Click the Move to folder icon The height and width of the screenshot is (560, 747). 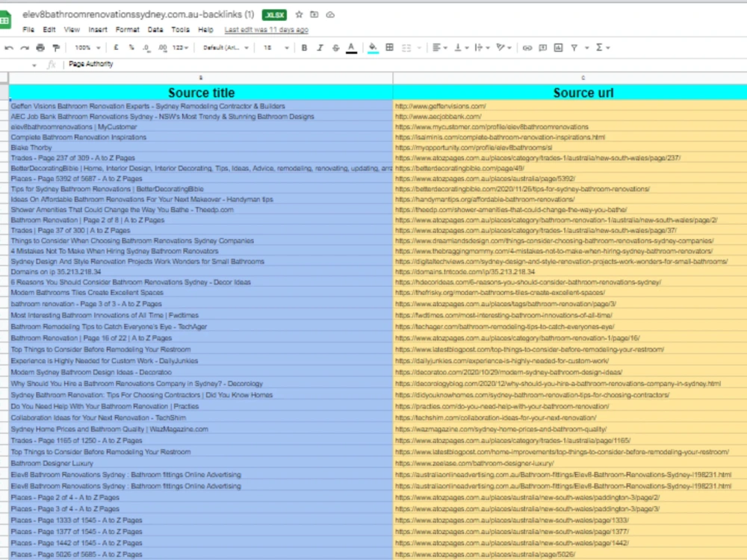tap(314, 15)
